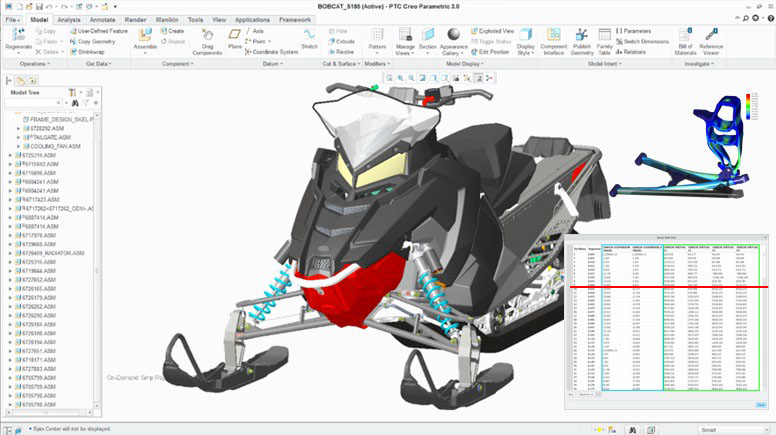This screenshot has width=776, height=435.
Task: Click the Parameters button
Action: click(633, 31)
